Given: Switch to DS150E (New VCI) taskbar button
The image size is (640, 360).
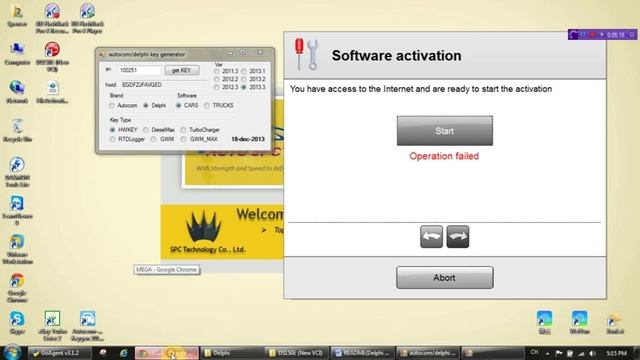Looking at the screenshot, I should [297, 353].
